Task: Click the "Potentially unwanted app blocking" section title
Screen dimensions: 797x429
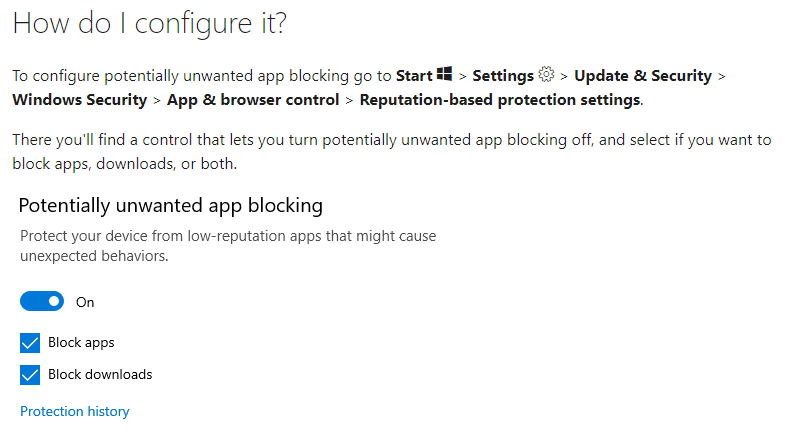Action: 171,205
